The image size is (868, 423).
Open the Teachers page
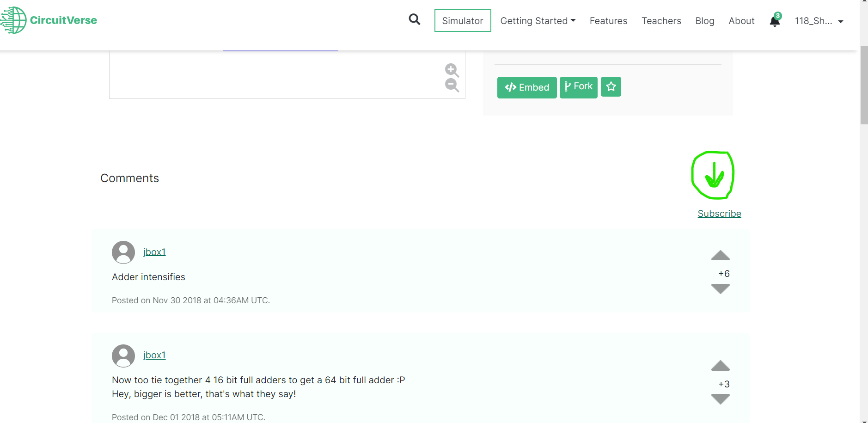click(x=661, y=20)
